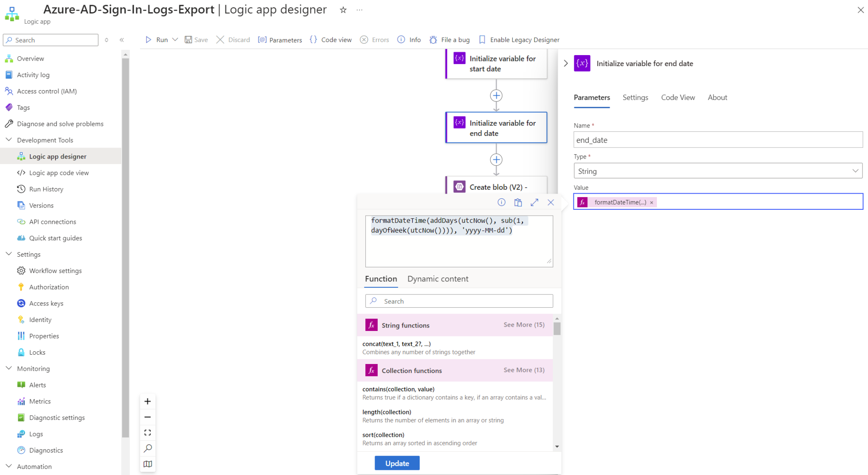
Task: Click the function Search box
Action: pos(459,301)
